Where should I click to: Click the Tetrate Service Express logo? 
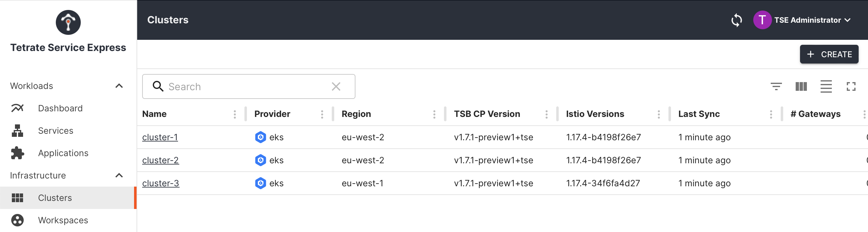[x=68, y=22]
